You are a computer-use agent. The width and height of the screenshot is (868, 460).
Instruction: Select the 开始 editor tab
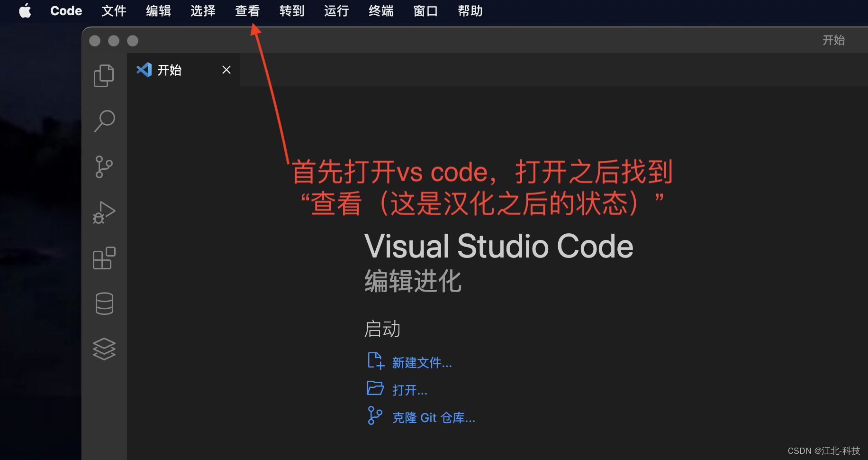tap(183, 70)
